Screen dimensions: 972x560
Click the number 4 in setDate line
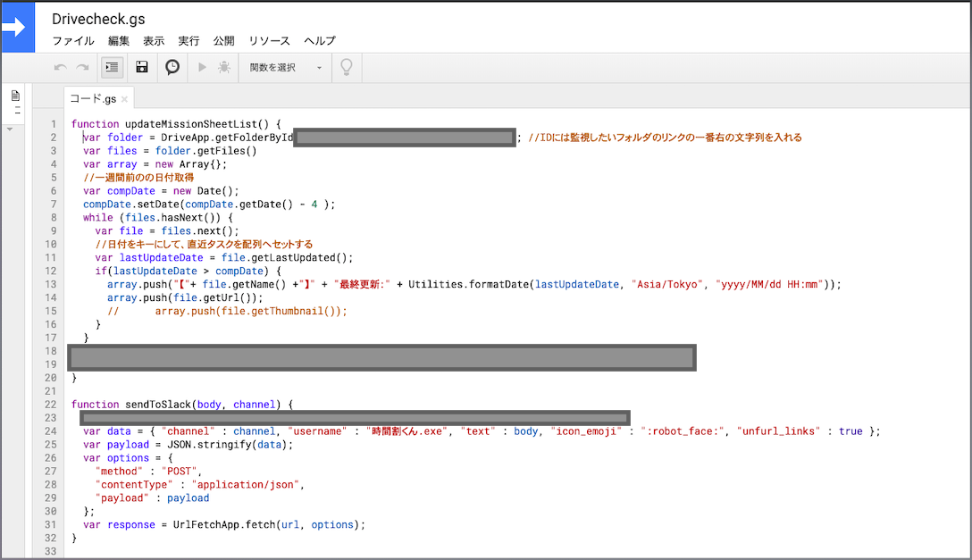coord(314,205)
